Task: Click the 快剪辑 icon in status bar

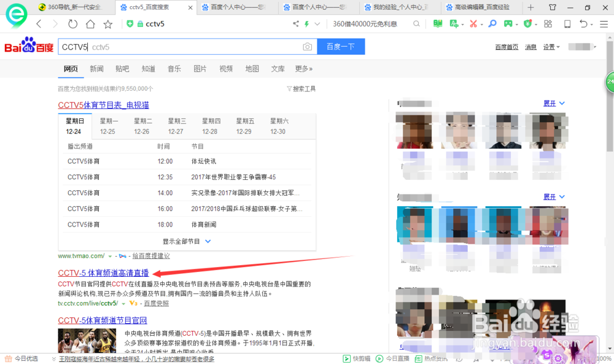Action: coord(346,358)
